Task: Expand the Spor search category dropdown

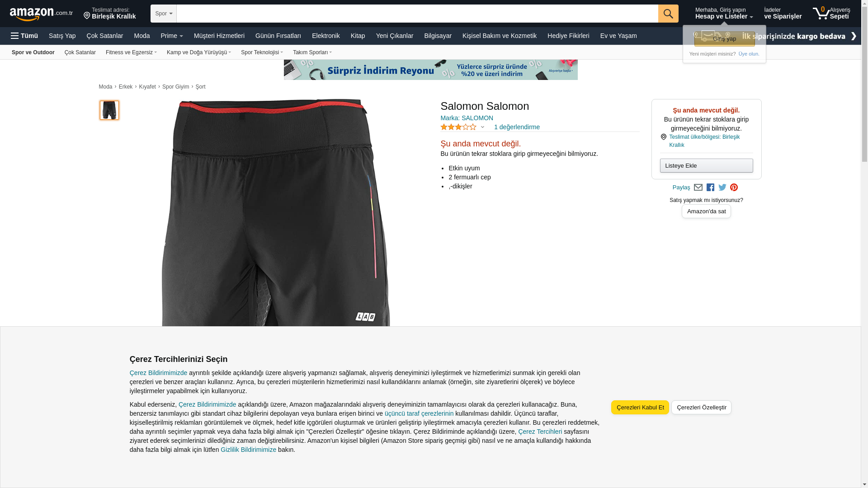Action: pos(164,14)
